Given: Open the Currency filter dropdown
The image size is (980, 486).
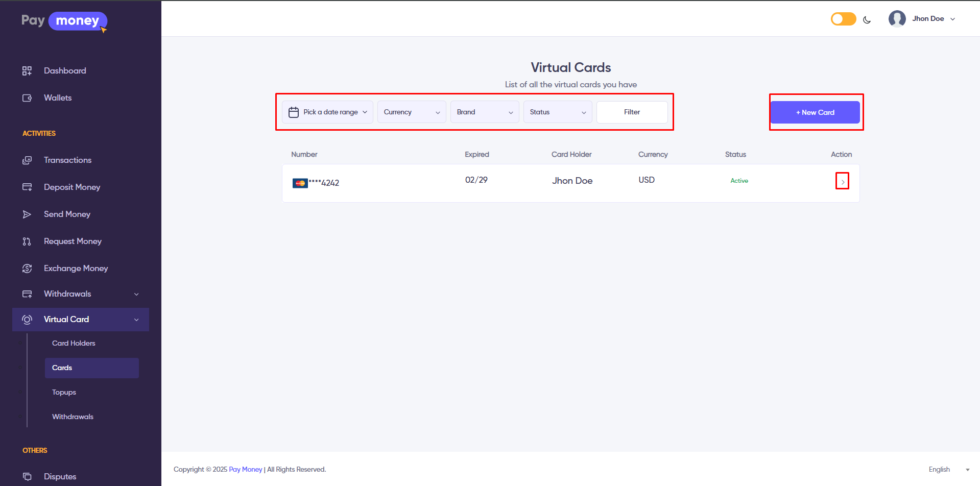Looking at the screenshot, I should 411,112.
